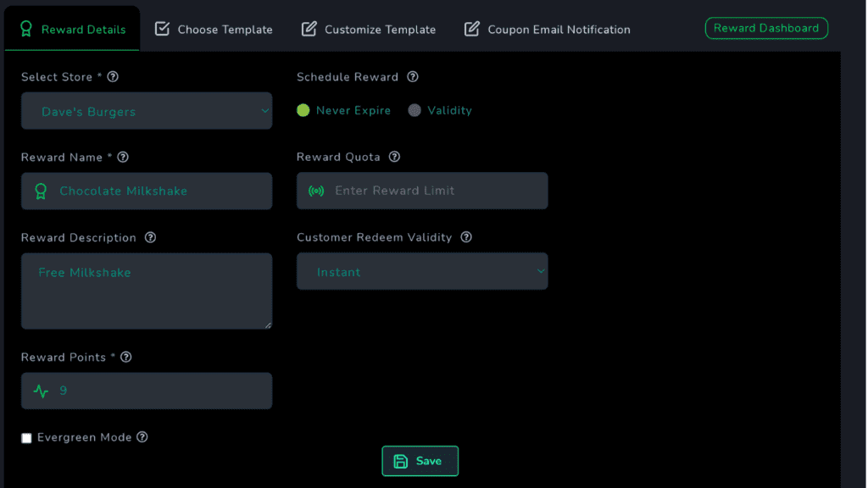Image resolution: width=868 pixels, height=488 pixels.
Task: Open the Coupon Email Notification tab
Action: point(547,28)
